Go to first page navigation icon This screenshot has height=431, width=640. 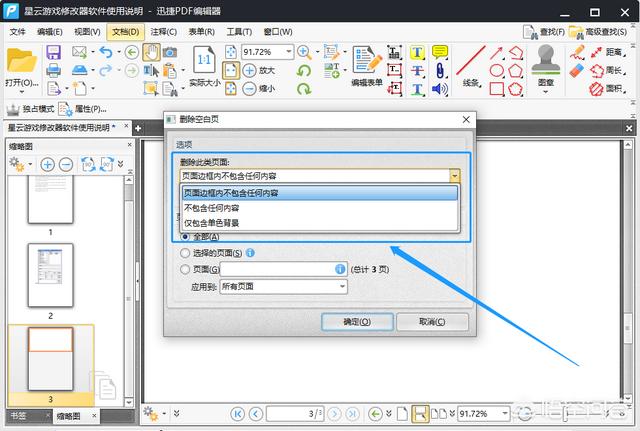pos(237,413)
